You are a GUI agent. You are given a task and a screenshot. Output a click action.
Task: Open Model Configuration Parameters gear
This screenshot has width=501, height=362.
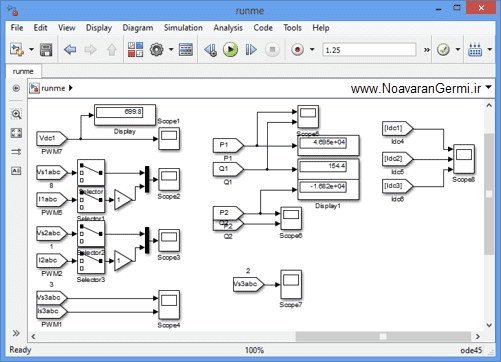(x=157, y=50)
